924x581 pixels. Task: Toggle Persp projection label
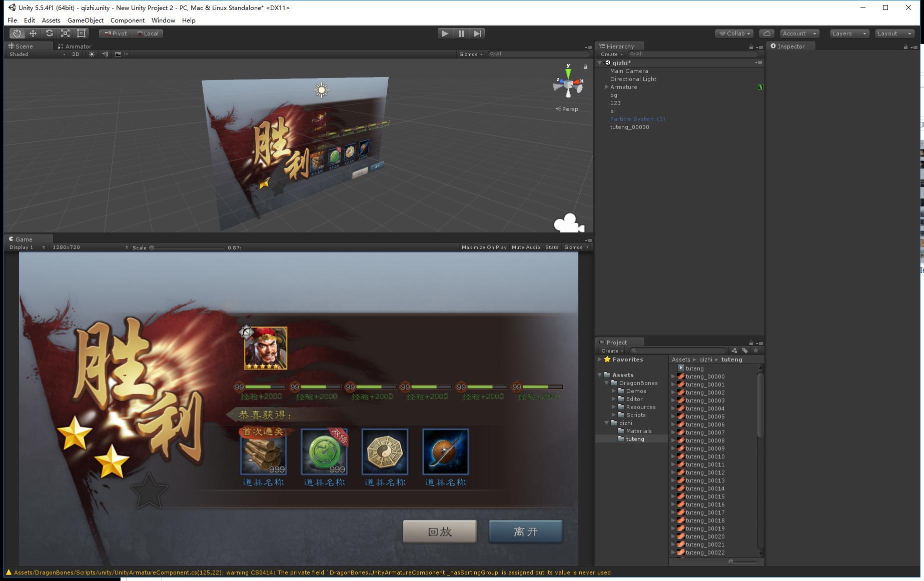point(567,109)
